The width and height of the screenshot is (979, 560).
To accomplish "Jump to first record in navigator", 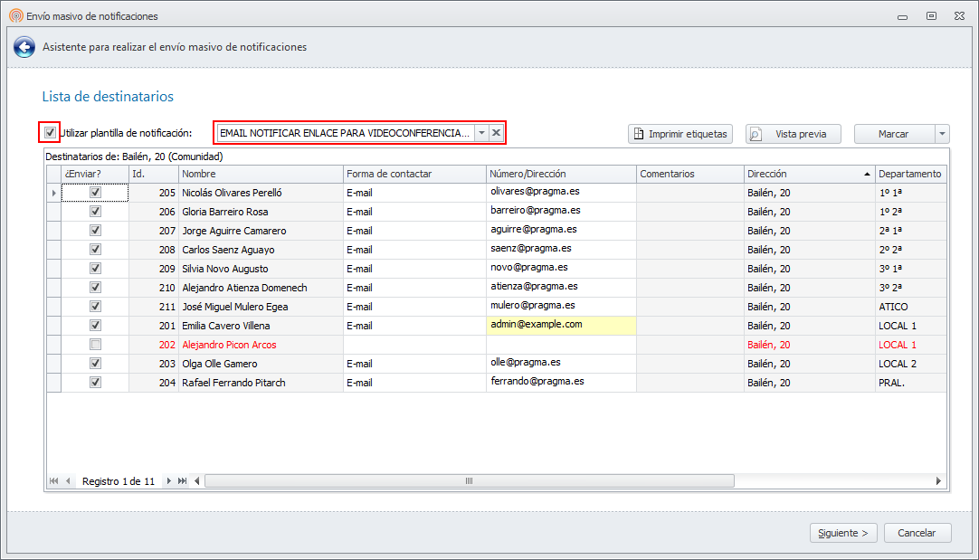I will [x=53, y=480].
